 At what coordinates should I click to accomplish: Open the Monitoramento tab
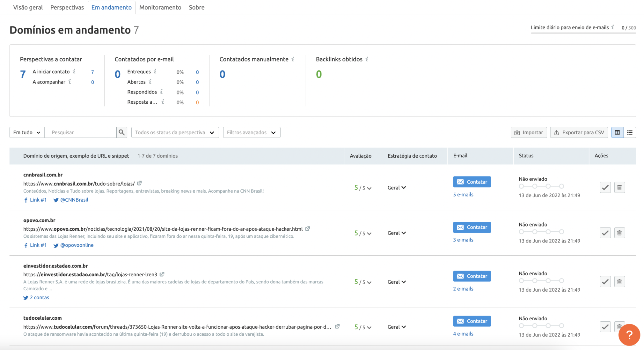tap(160, 7)
